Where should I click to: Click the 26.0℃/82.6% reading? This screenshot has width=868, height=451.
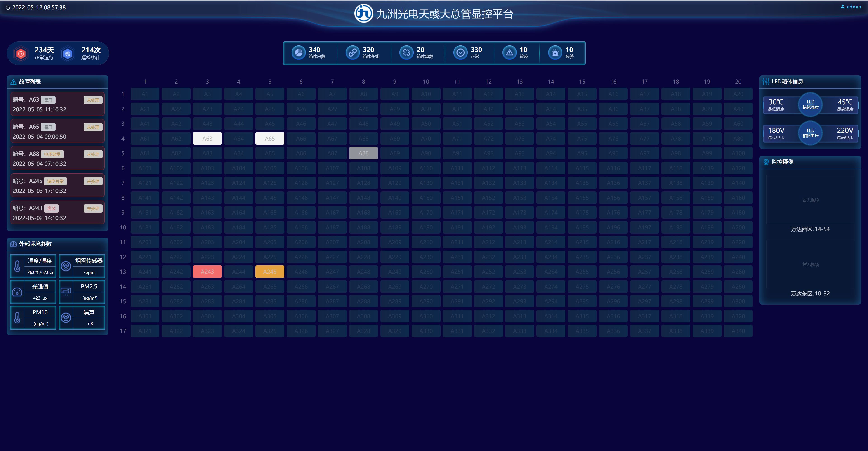[x=40, y=272]
